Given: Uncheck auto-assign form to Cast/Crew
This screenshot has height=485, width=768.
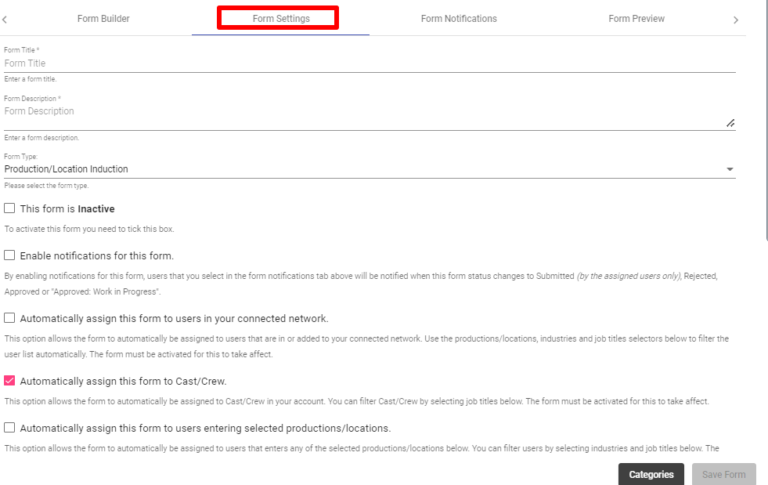Looking at the screenshot, I should pos(9,381).
